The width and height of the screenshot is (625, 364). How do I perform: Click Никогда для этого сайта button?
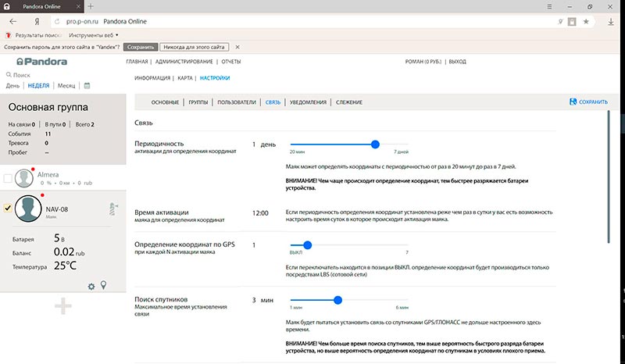194,48
